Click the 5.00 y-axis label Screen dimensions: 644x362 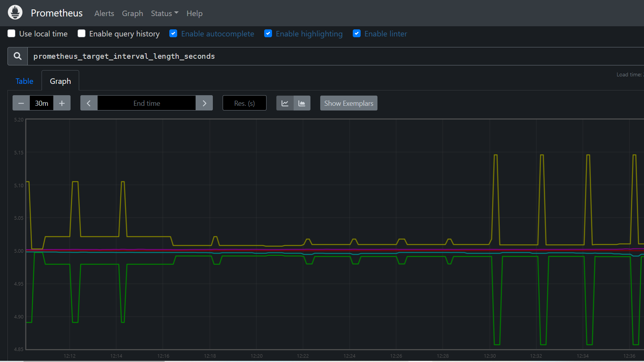coord(19,251)
